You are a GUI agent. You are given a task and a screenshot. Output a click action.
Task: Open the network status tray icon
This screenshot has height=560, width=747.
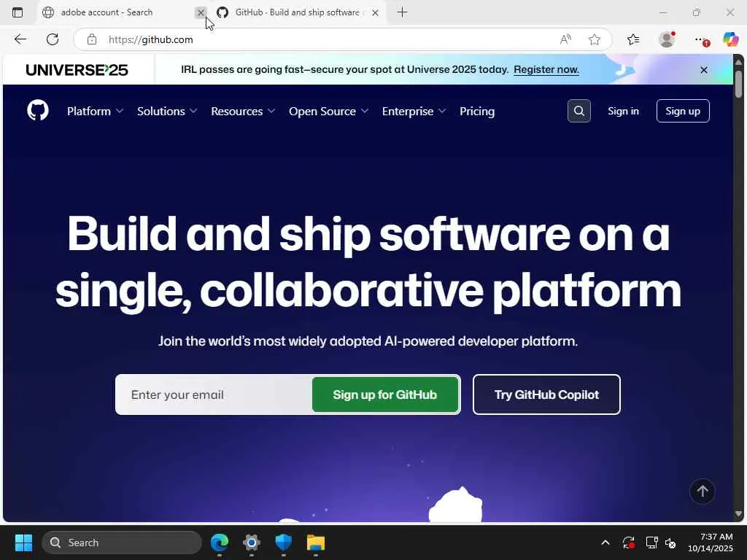[x=651, y=542]
